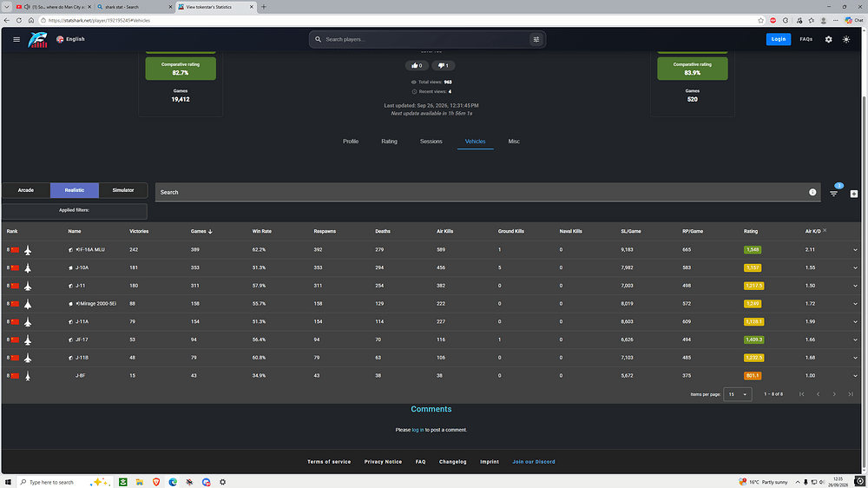Expand the Mirage 2000-5Ei row
868x488 pixels.
pos(855,304)
